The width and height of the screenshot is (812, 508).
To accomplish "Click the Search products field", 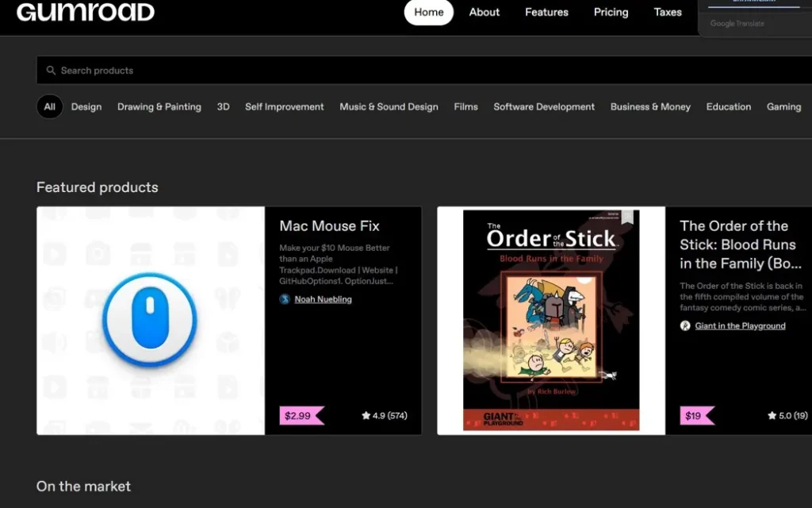I will tap(424, 70).
